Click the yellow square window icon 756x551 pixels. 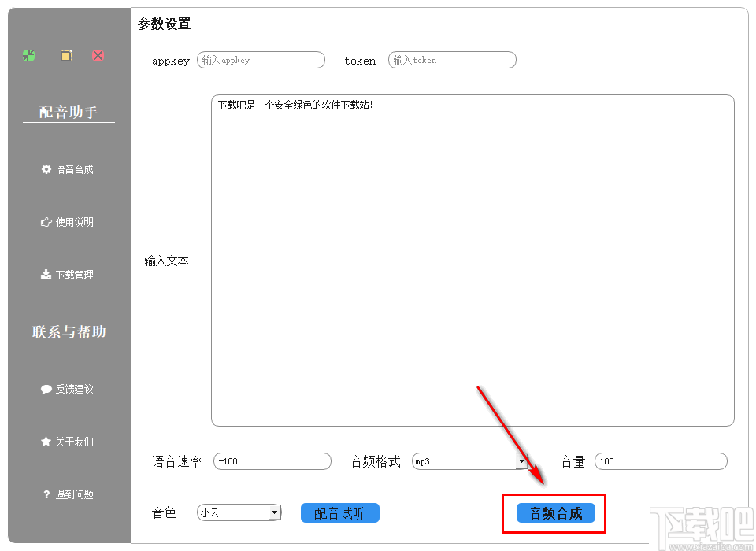pyautogui.click(x=66, y=55)
